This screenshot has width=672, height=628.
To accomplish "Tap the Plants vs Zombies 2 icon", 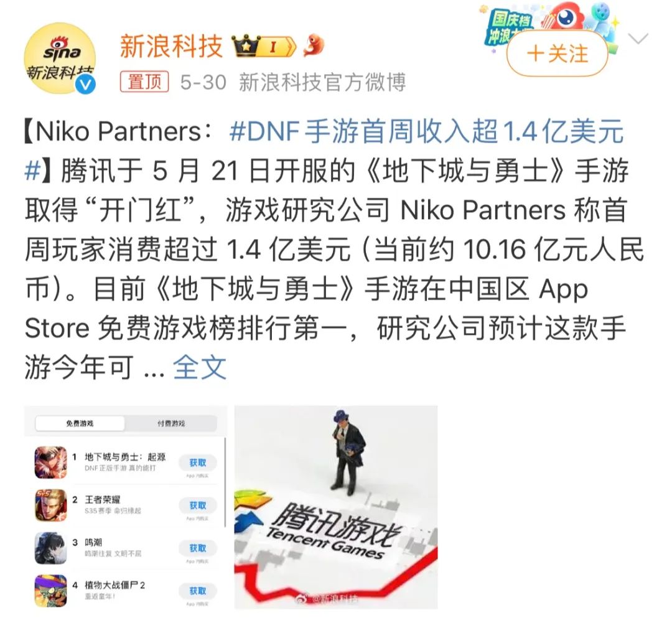I will click(51, 591).
